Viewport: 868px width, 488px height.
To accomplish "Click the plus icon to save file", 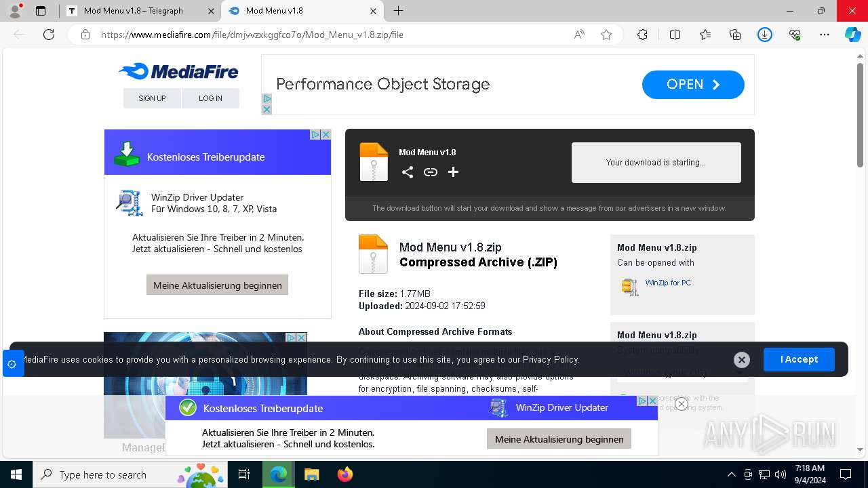I will [454, 172].
